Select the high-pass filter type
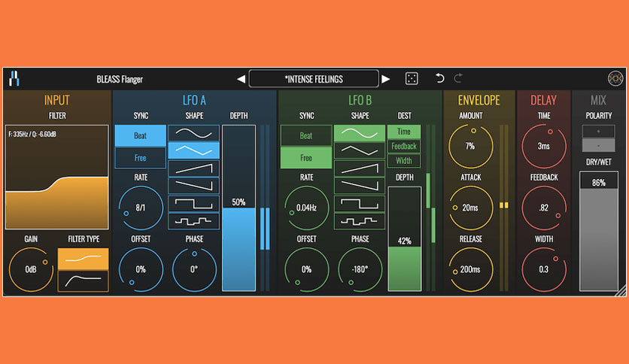Image resolution: width=629 pixels, height=364 pixels. [83, 281]
